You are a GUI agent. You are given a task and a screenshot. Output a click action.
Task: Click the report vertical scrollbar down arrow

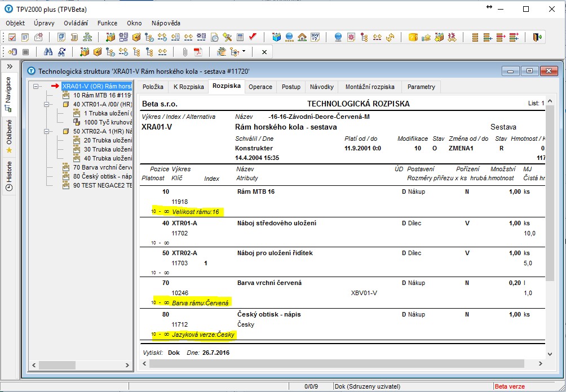click(x=550, y=354)
